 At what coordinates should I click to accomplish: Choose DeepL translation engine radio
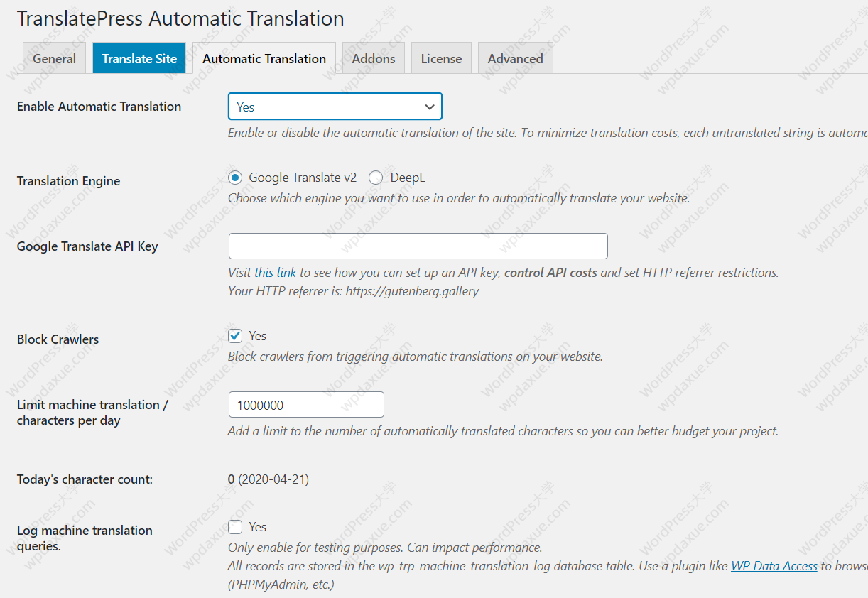tap(376, 178)
